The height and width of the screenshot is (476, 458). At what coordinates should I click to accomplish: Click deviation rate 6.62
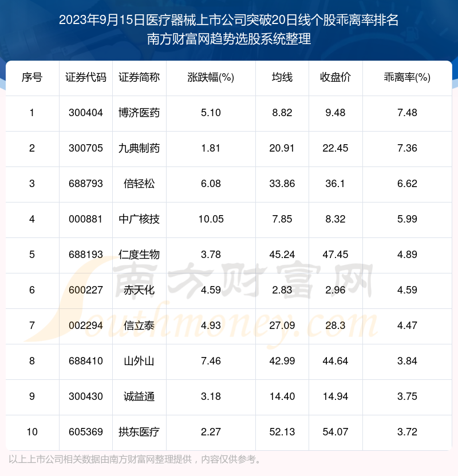(x=407, y=184)
